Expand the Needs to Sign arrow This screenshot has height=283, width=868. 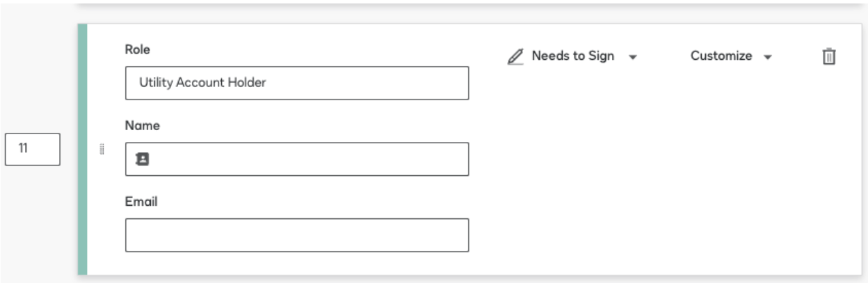click(633, 57)
